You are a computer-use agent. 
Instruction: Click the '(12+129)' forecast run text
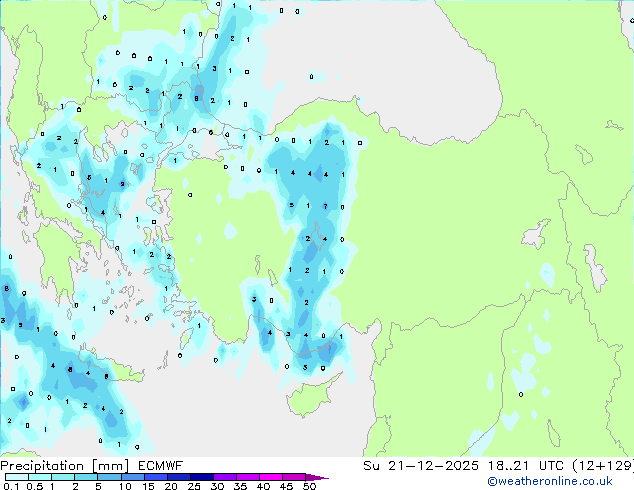coord(603,466)
